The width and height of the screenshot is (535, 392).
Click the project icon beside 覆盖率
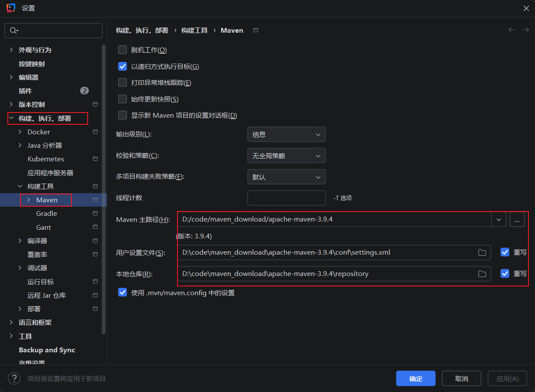tap(95, 254)
